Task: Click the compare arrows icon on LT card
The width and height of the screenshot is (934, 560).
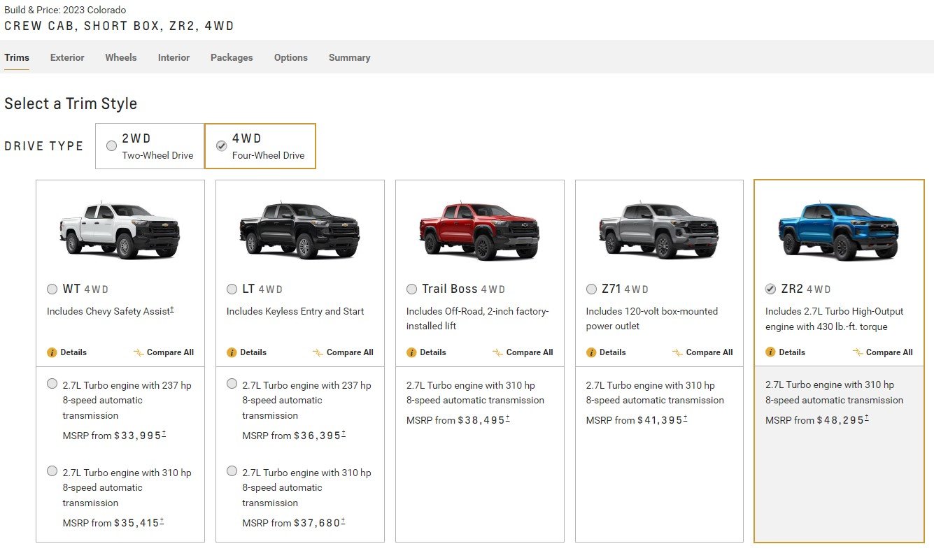Action: point(318,352)
